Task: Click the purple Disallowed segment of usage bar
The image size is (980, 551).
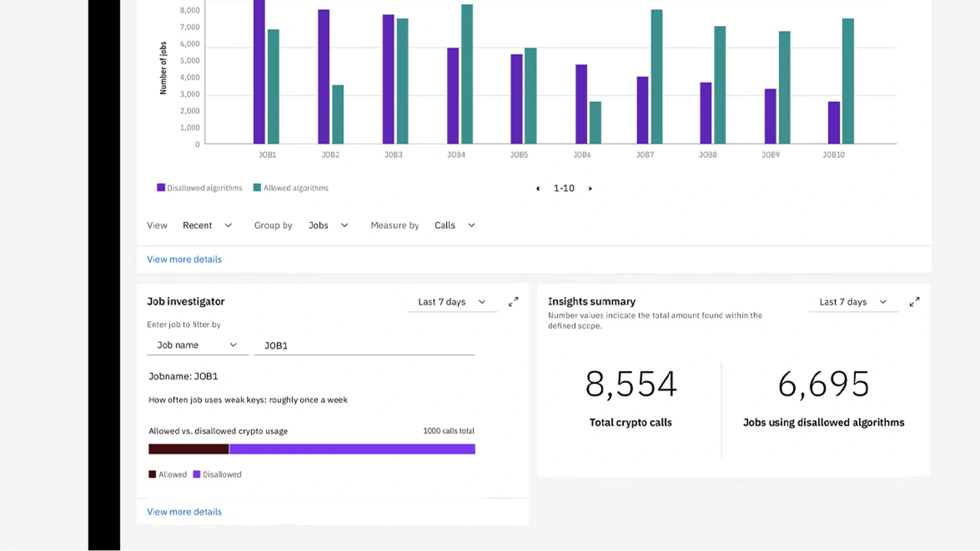Action: pos(352,449)
